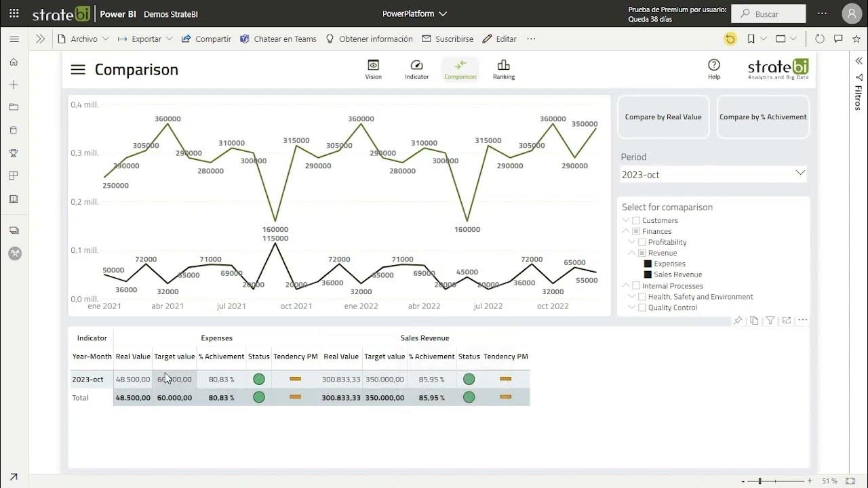Open the Archivo dropdown menu

tap(83, 39)
